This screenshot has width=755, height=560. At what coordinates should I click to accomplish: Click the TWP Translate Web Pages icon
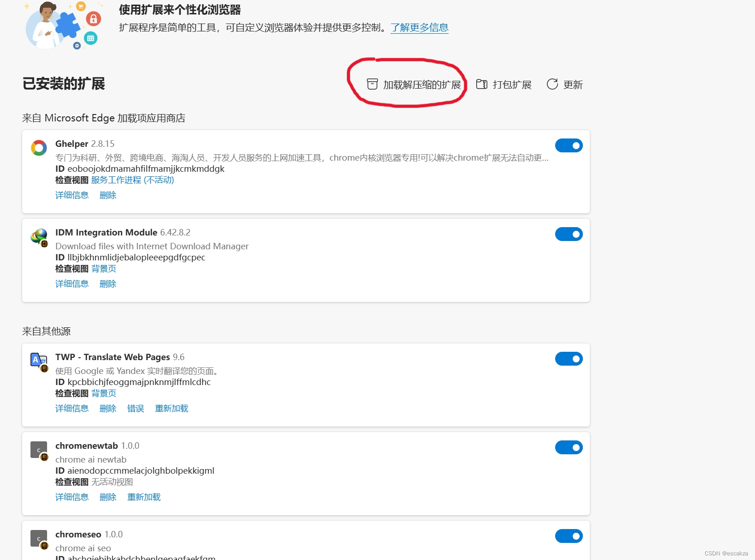(x=39, y=362)
